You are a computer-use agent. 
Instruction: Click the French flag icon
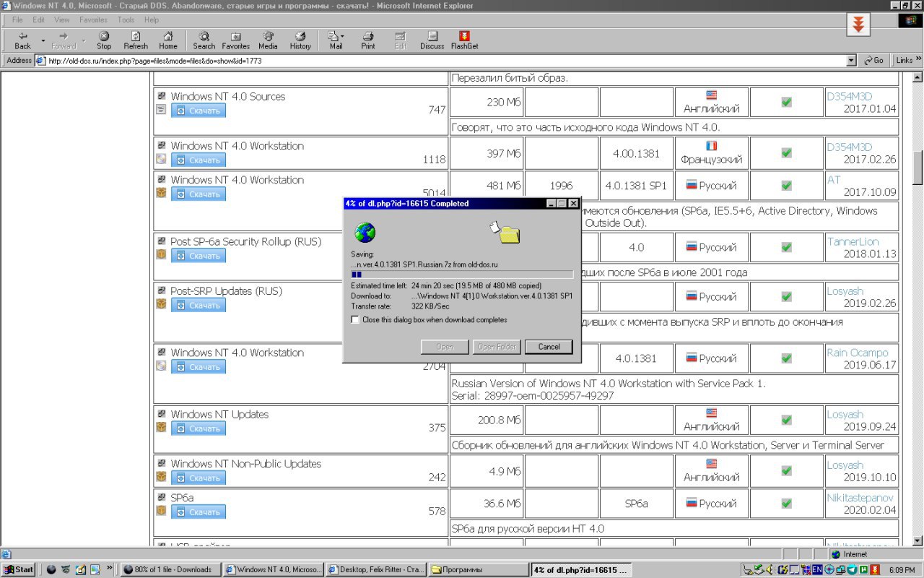click(712, 145)
